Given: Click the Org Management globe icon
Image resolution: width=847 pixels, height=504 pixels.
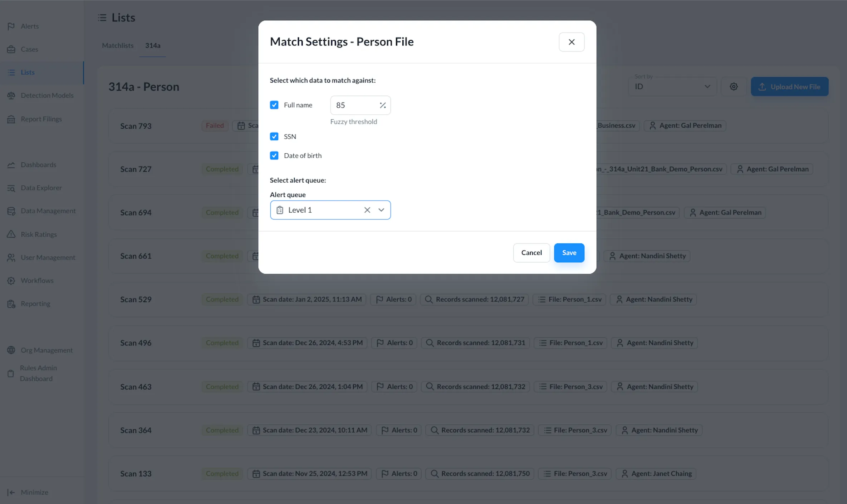Looking at the screenshot, I should (x=11, y=350).
